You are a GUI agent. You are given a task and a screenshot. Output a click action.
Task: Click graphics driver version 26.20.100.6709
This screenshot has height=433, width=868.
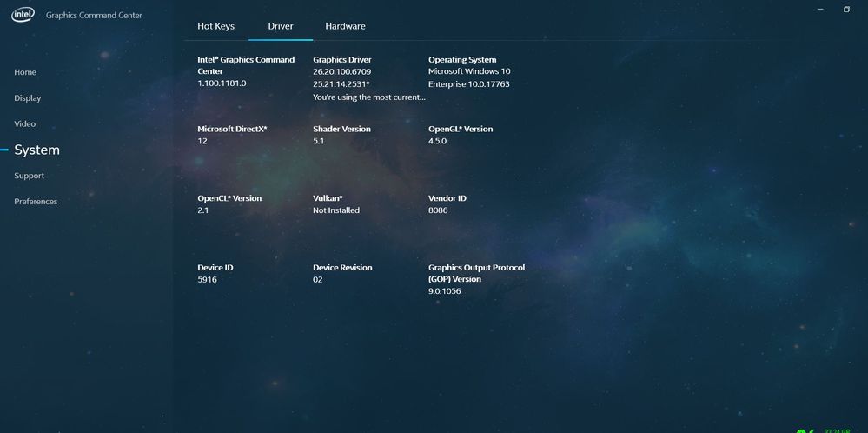coord(342,71)
